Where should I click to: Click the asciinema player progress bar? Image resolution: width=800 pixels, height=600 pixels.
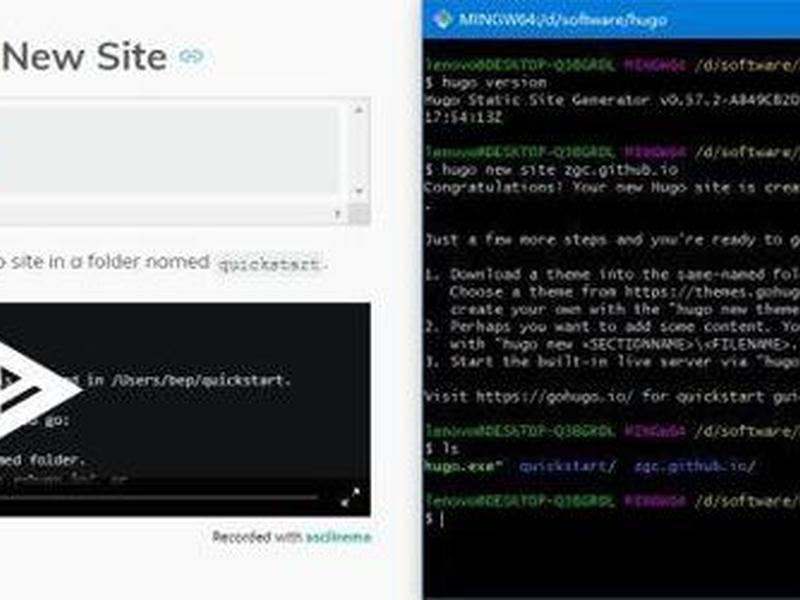point(158,496)
